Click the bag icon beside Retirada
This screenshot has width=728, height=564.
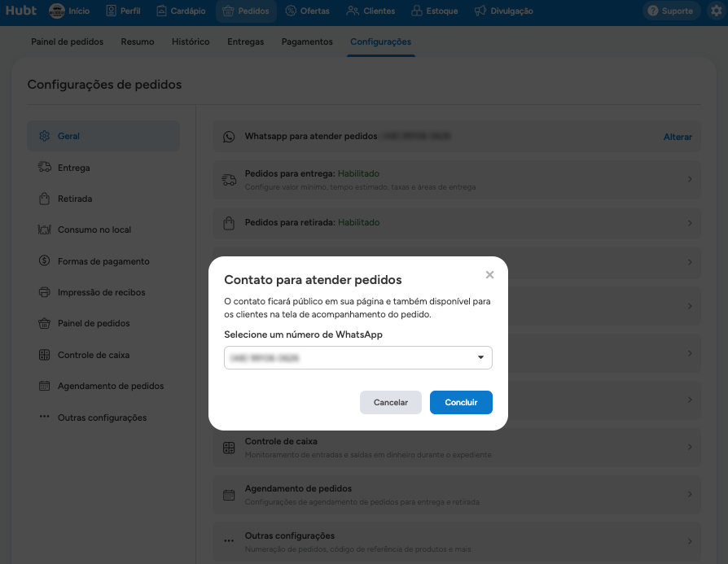(x=44, y=199)
